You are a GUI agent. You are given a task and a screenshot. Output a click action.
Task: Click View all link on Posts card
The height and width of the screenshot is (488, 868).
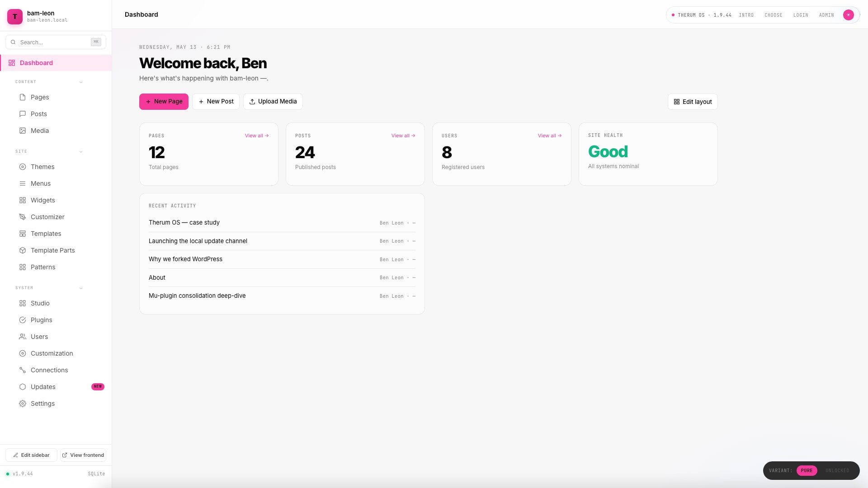point(403,136)
